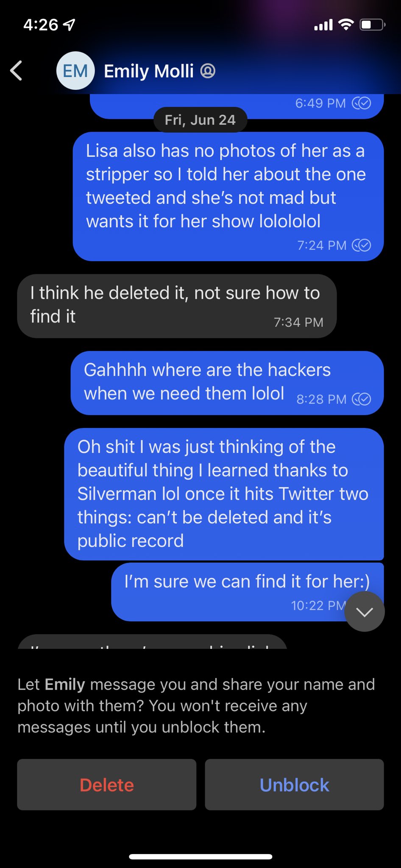Go back using the left chevron arrow
401x868 pixels.
16,70
